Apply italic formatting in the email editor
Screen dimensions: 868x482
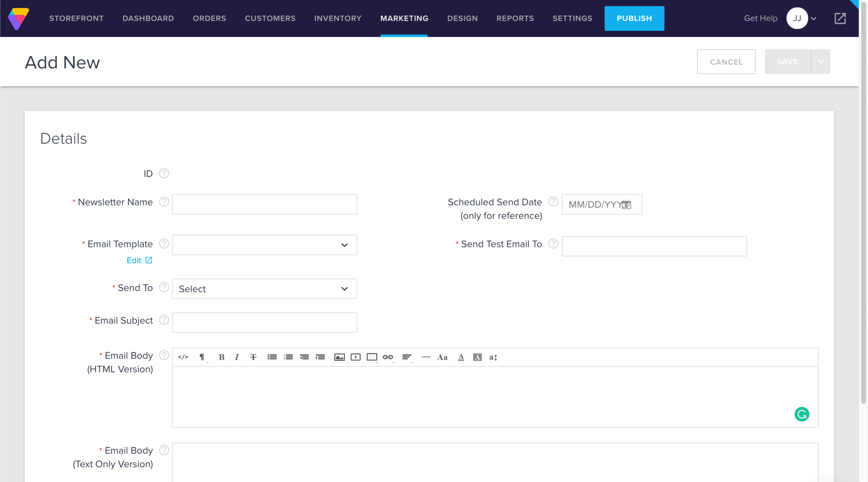click(x=236, y=357)
